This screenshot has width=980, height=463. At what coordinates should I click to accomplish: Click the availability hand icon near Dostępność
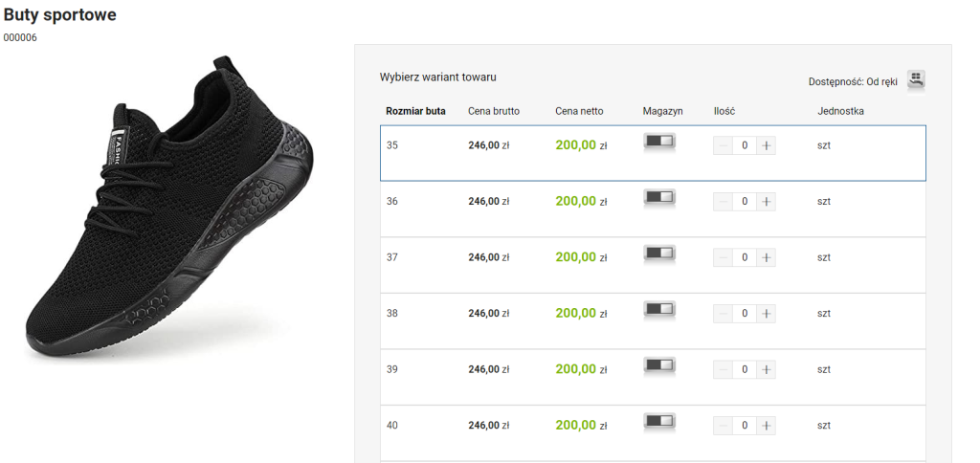[916, 80]
